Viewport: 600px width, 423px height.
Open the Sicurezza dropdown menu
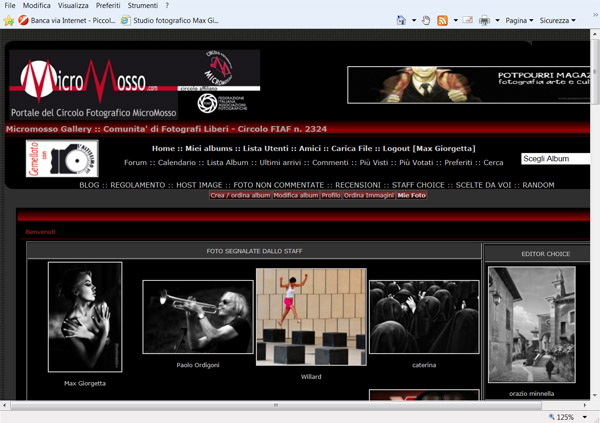[557, 20]
